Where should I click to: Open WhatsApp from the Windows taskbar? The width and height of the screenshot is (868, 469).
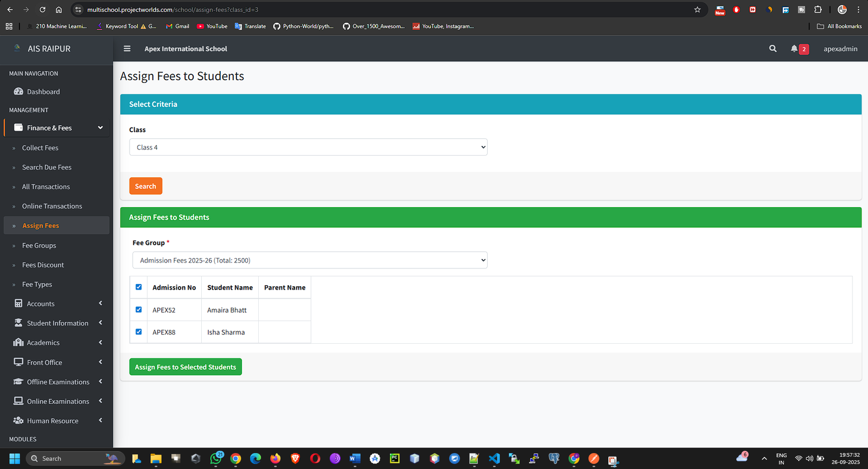(216, 459)
